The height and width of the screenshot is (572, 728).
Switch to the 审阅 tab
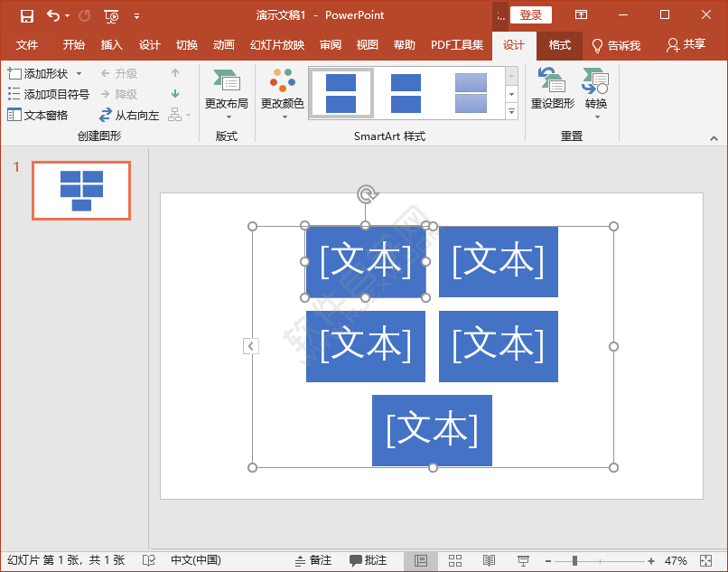(x=331, y=45)
